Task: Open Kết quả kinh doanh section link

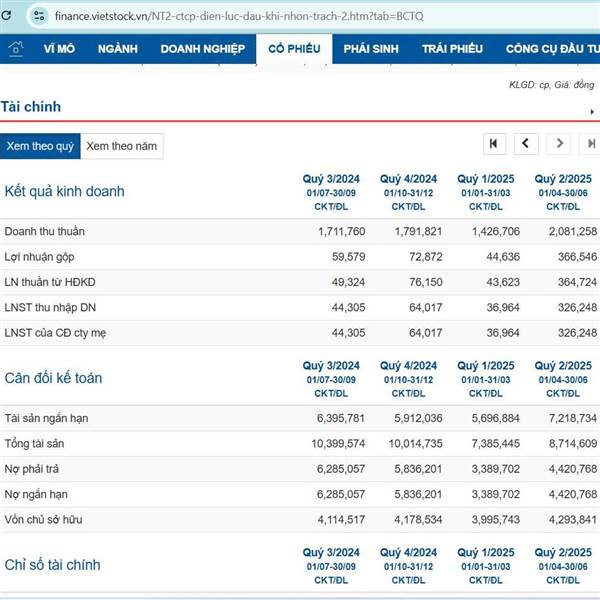Action: pyautogui.click(x=65, y=191)
